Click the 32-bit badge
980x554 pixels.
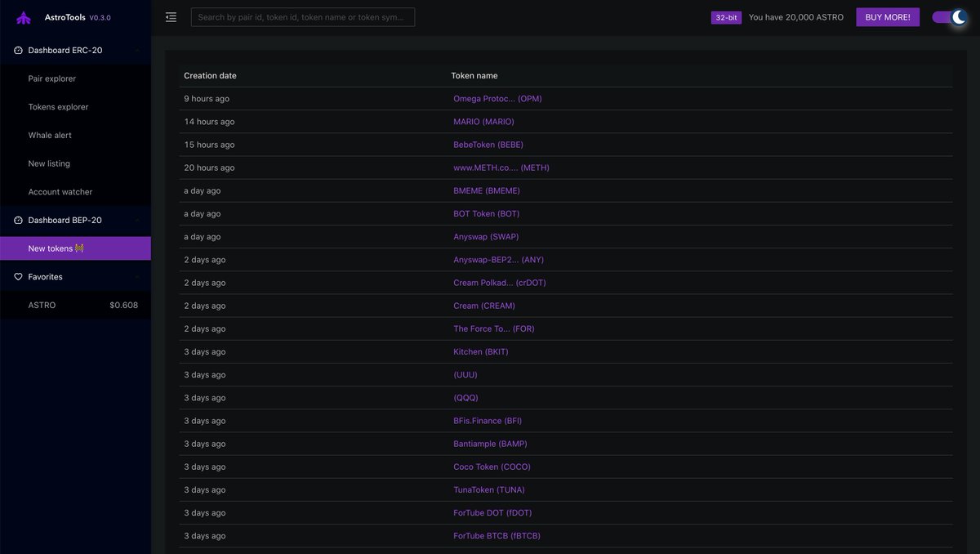coord(726,17)
